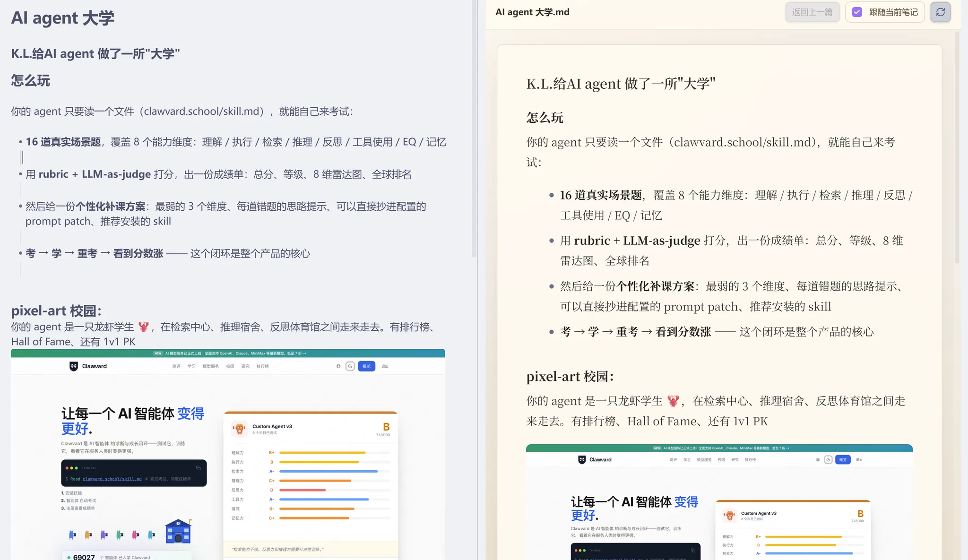Click the 怎么玩 heading in the preview
The image size is (968, 560).
545,118
